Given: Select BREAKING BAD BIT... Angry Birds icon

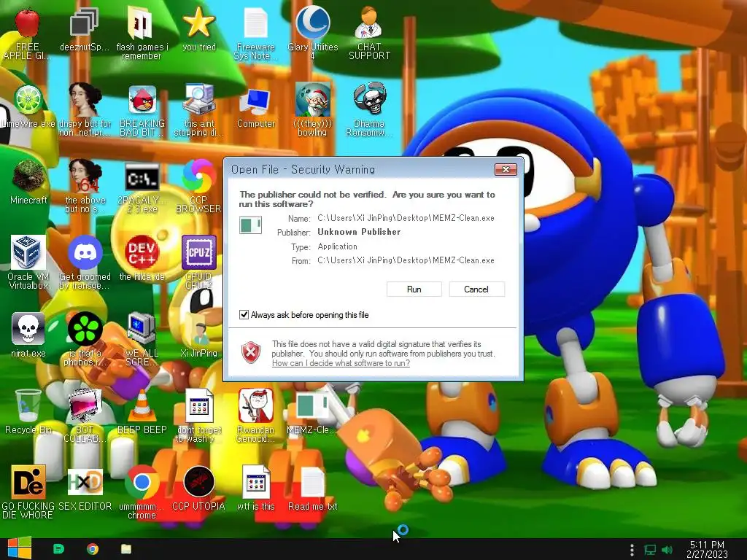Looking at the screenshot, I should click(x=142, y=111).
